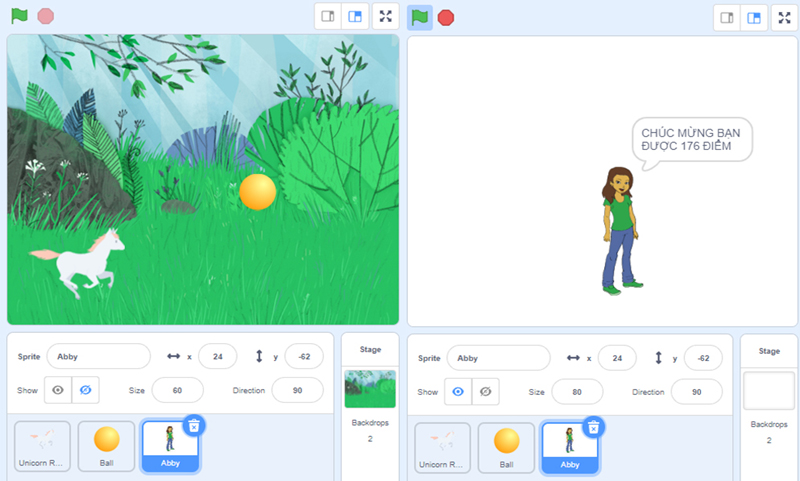Screen dimensions: 800x481
Task: Click the faded stop button in the left project
Action: point(45,16)
